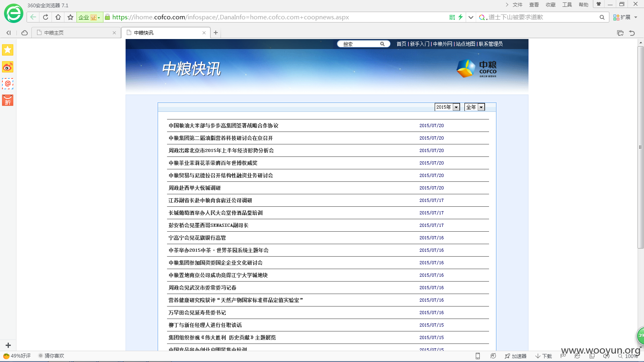Image resolution: width=644 pixels, height=362 pixels.
Task: Bookmark this page with the star icon
Action: point(70,17)
